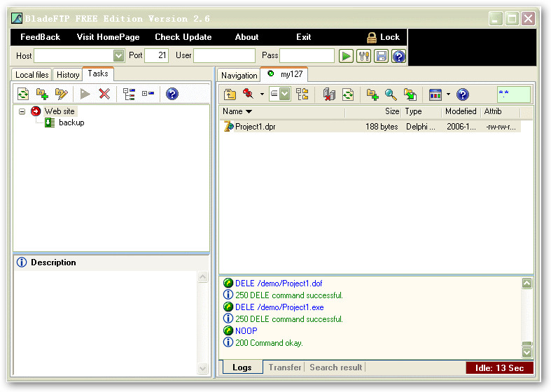551x392 pixels.
Task: Select the Project1.dpr file row
Action: [x=371, y=127]
